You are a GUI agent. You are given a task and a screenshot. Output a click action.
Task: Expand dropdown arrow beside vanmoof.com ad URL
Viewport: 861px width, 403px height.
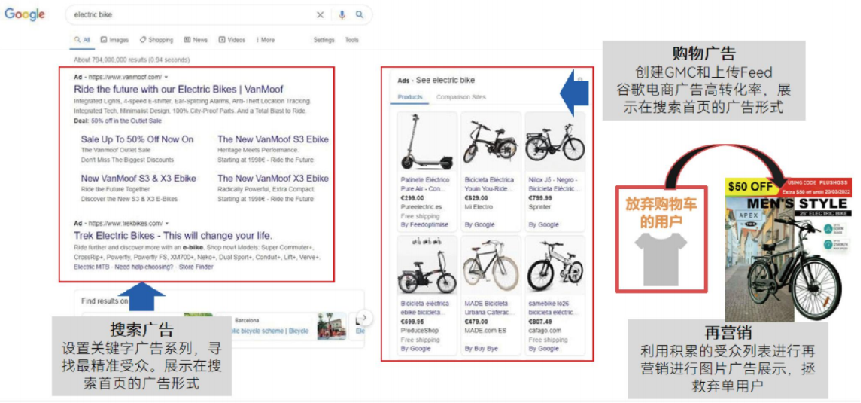point(166,77)
